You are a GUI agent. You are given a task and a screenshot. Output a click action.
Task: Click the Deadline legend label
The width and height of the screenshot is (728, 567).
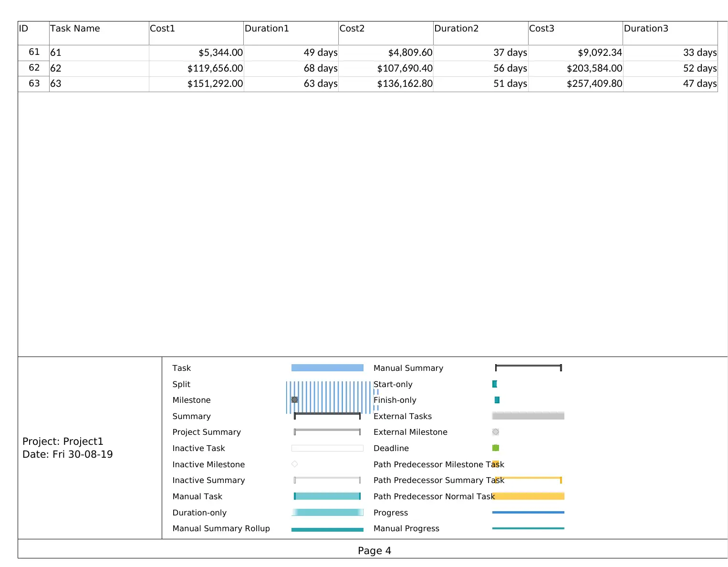pos(391,448)
